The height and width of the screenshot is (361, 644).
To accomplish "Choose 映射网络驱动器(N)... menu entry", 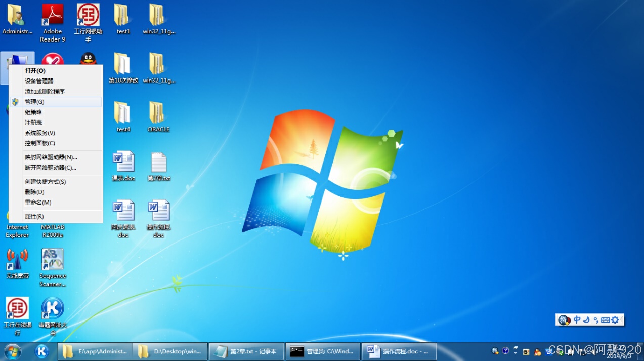I will click(x=56, y=157).
